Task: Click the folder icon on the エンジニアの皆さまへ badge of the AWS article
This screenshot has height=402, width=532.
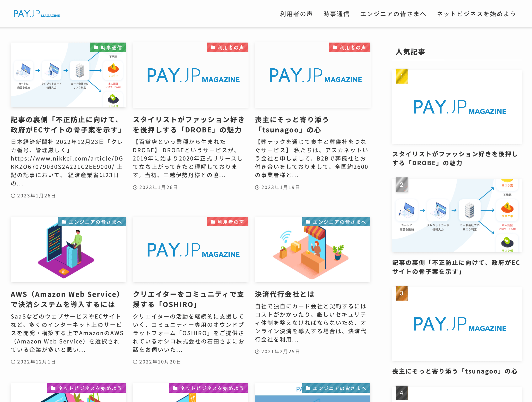Action: [64, 222]
